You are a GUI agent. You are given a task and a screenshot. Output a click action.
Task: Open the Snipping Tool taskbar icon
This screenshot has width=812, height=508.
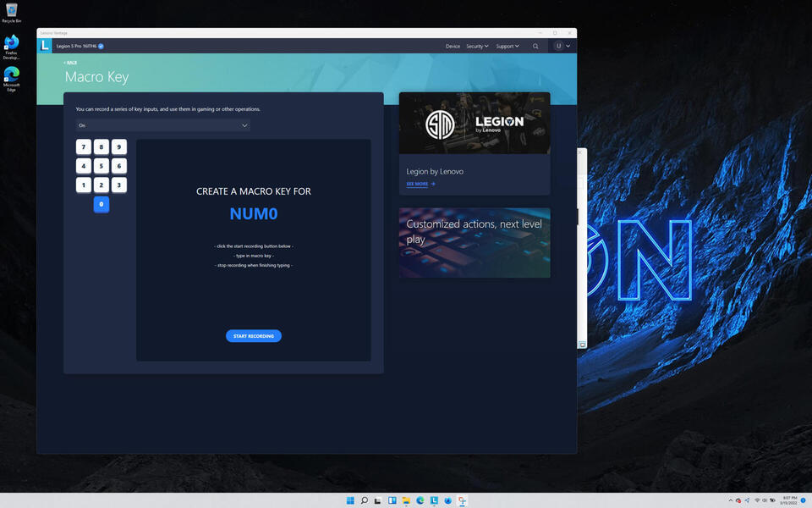point(462,500)
